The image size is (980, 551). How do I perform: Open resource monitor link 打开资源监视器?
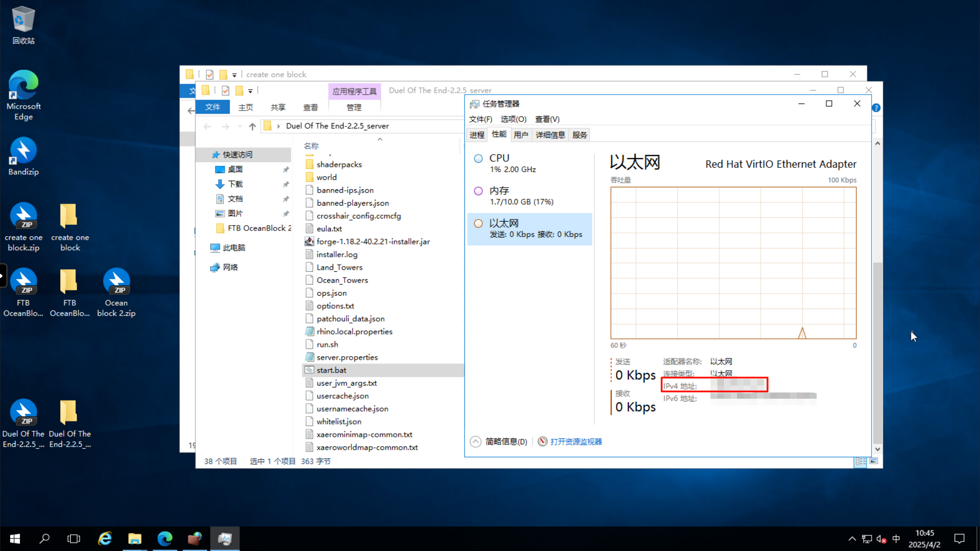click(x=575, y=441)
